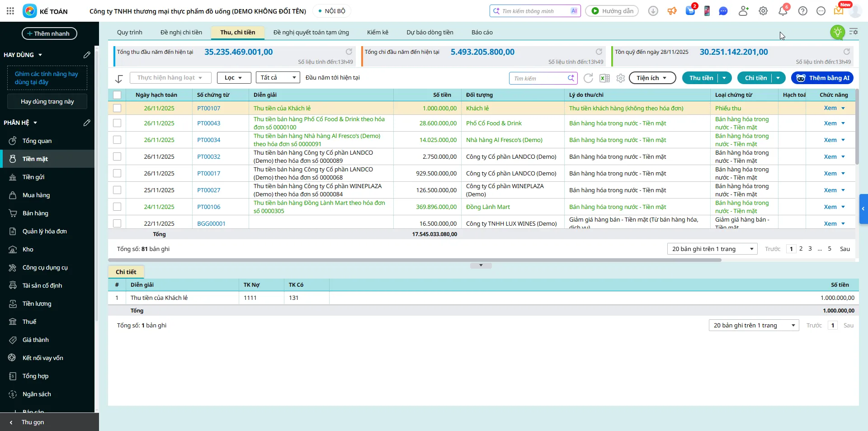
Task: Switch to the Kiểm kê tab
Action: pos(377,33)
